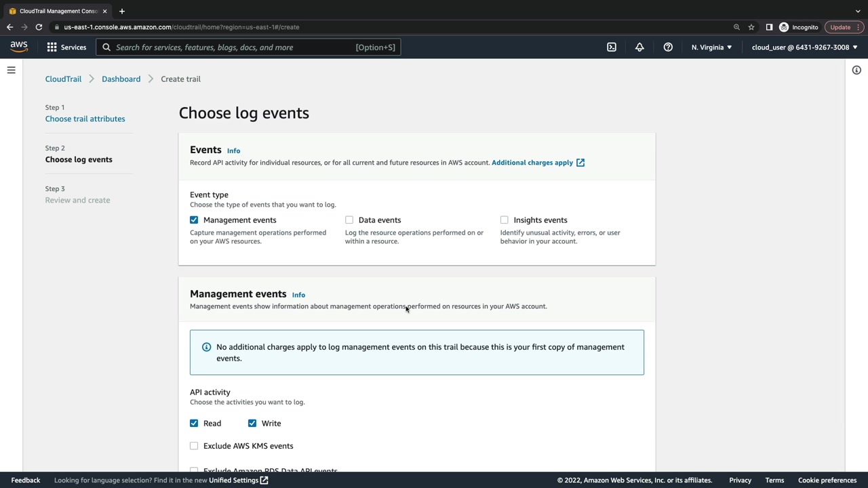868x488 pixels.
Task: Expand the cloud_user account menu
Action: (x=804, y=47)
